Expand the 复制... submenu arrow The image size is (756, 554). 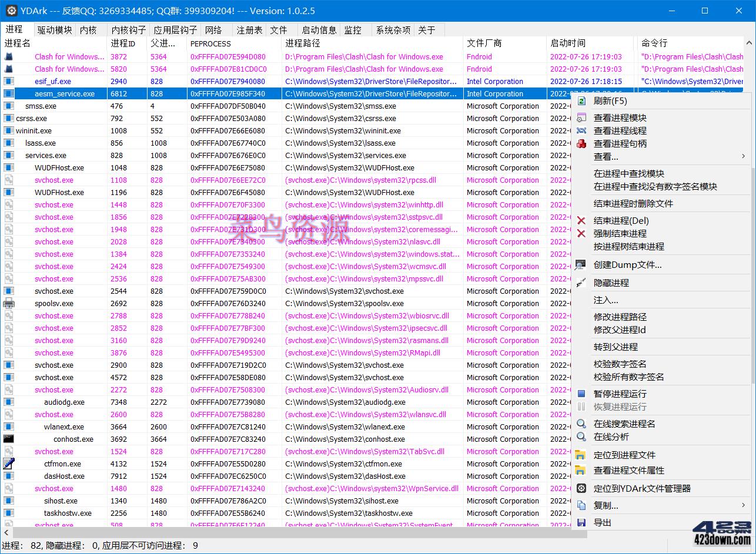click(742, 505)
